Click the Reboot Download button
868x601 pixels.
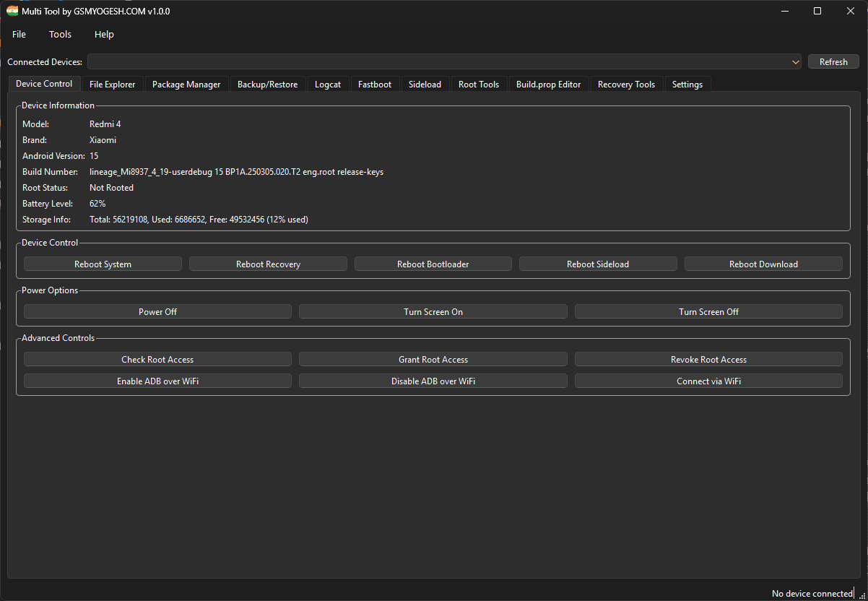click(763, 264)
